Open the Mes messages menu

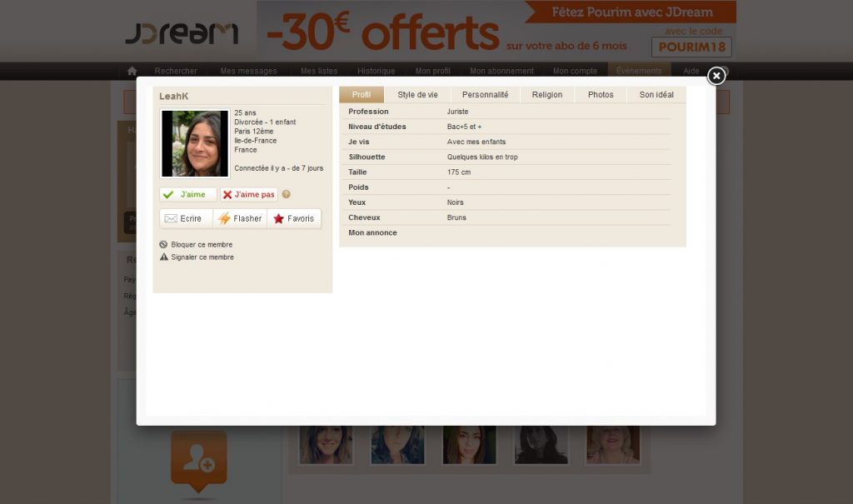pyautogui.click(x=248, y=71)
